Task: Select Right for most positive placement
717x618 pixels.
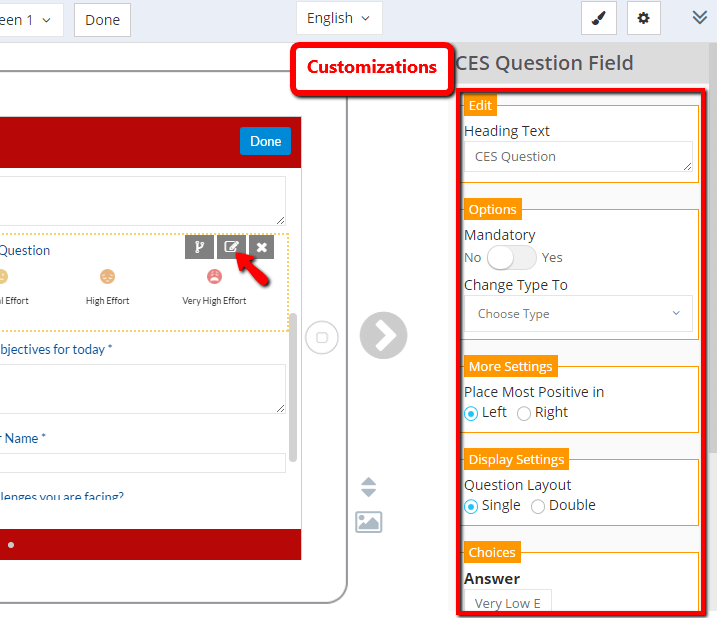Action: click(x=524, y=414)
